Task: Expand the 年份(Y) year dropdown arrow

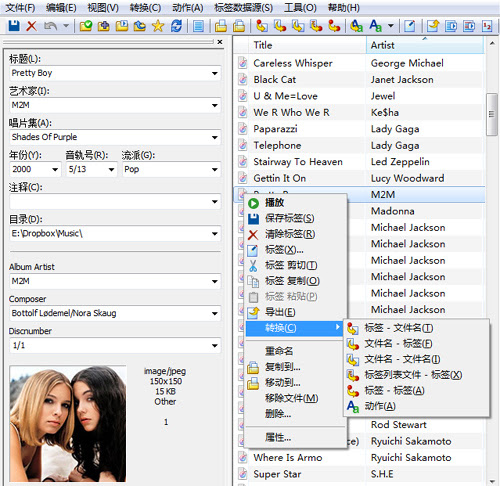Action: pyautogui.click(x=55, y=169)
